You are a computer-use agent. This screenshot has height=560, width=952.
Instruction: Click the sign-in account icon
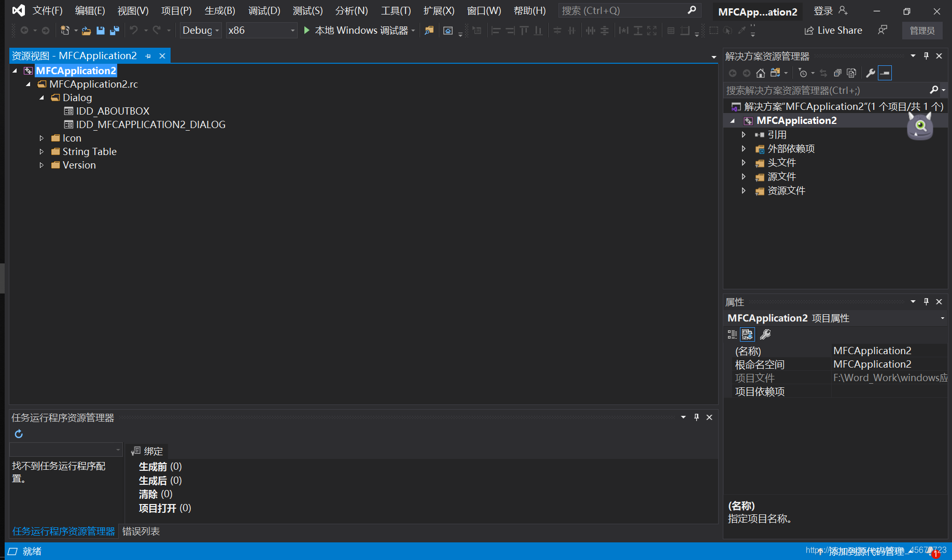pyautogui.click(x=843, y=10)
